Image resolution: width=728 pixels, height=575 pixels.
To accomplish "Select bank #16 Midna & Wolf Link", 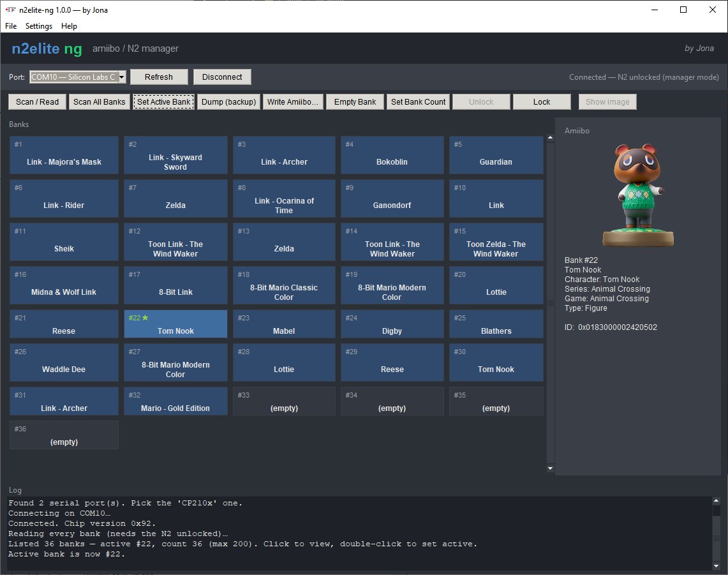I will click(64, 285).
